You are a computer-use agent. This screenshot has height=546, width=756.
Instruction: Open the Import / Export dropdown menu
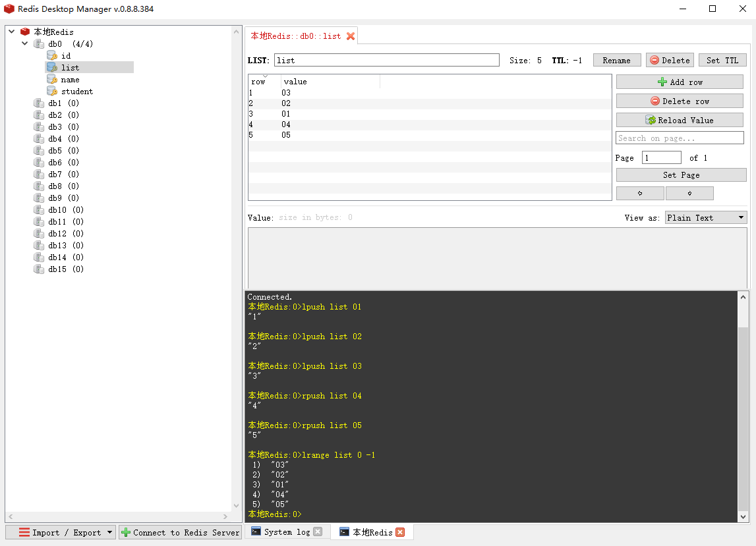(61, 533)
